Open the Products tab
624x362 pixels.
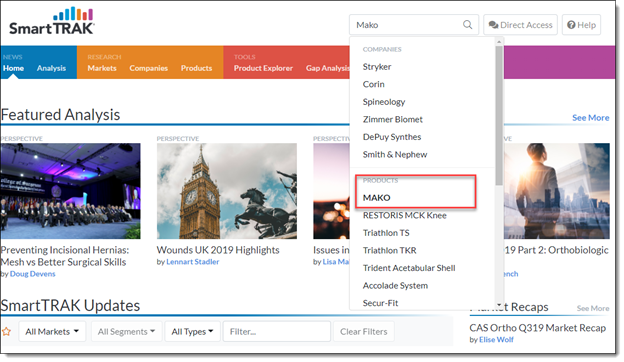pos(196,68)
